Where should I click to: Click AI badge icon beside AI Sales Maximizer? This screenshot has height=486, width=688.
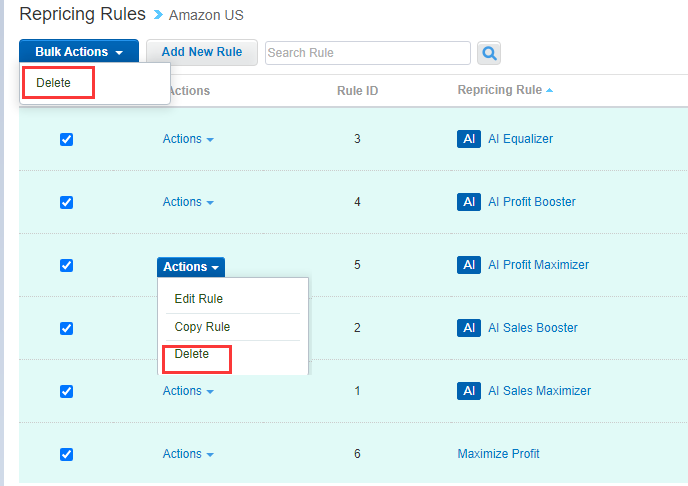[469, 391]
